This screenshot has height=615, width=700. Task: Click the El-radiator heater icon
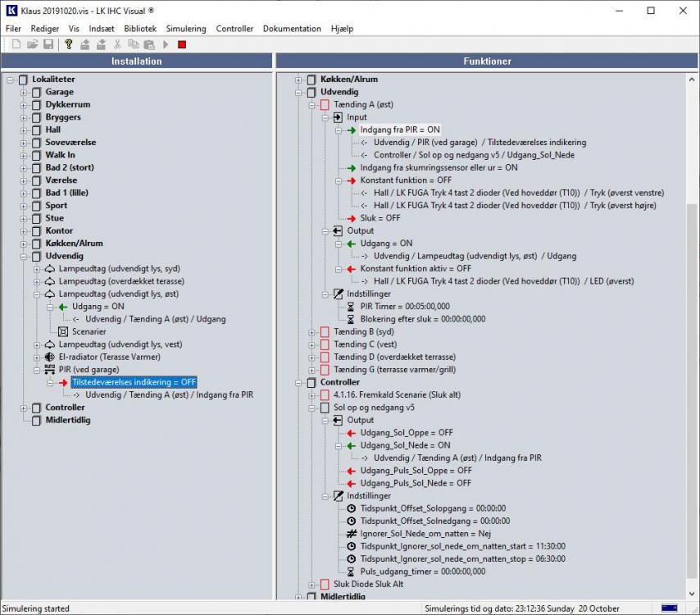click(50, 358)
